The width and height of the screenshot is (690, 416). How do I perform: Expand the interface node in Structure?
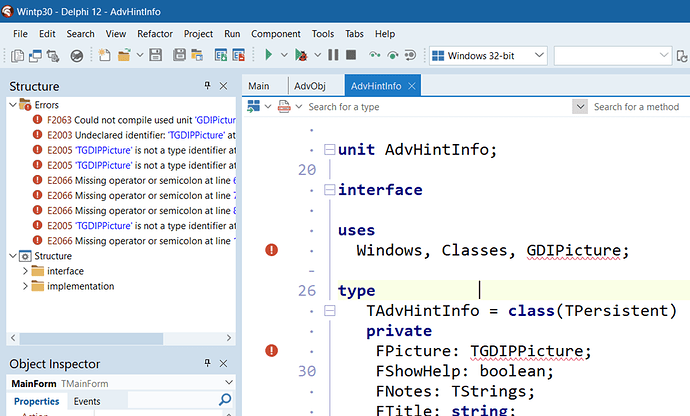pos(25,271)
